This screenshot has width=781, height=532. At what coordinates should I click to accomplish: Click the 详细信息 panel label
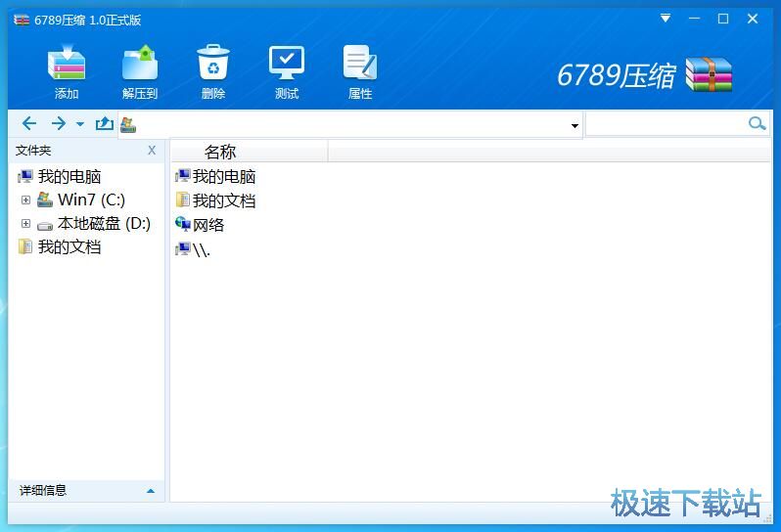point(43,491)
